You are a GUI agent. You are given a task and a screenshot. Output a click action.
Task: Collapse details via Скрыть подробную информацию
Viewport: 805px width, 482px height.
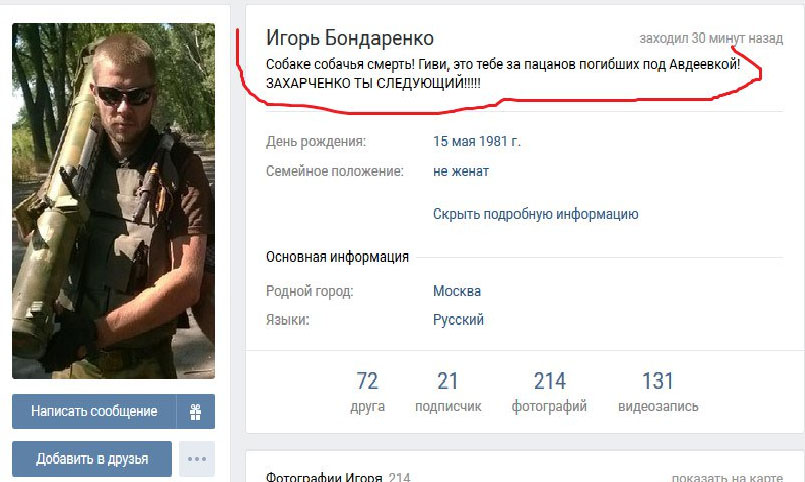coord(535,214)
